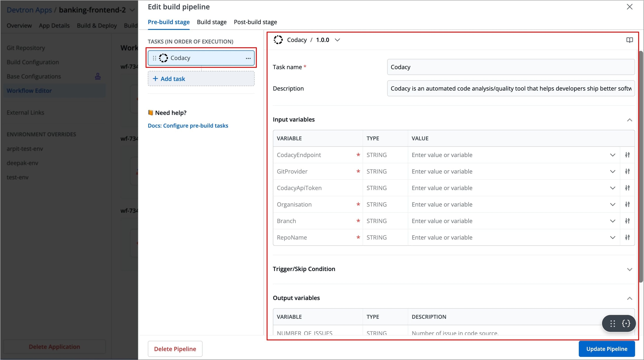The width and height of the screenshot is (644, 360).
Task: Open variable settings icon for Organisation row
Action: [x=628, y=204]
